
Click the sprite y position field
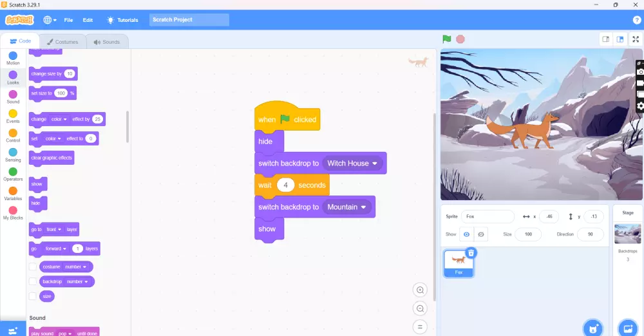pyautogui.click(x=594, y=216)
